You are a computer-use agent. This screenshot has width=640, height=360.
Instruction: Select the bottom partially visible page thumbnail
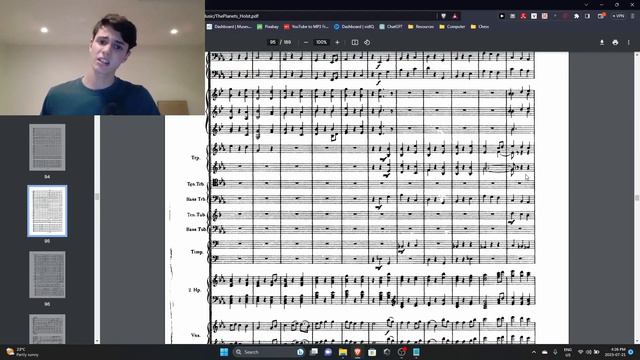[47, 329]
